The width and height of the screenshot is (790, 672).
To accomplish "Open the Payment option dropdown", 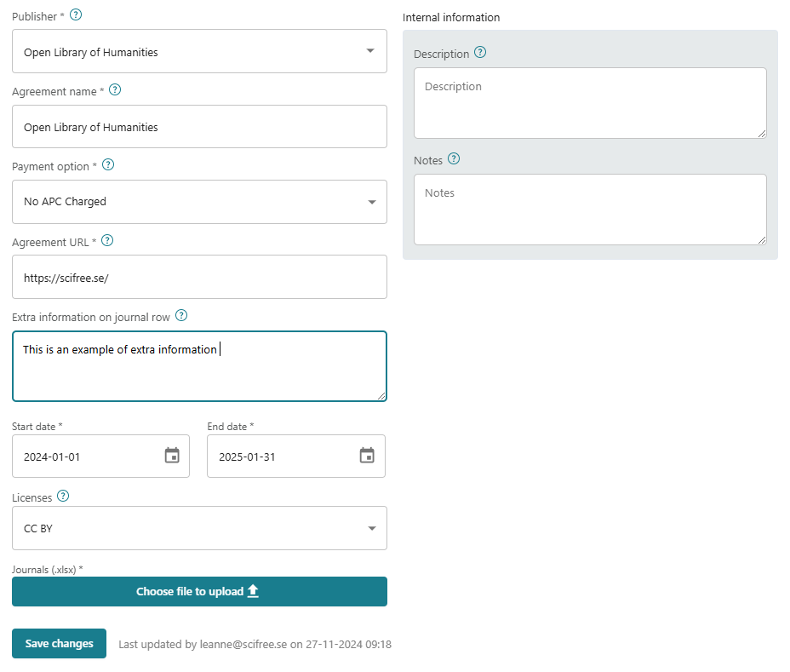I will (x=372, y=202).
